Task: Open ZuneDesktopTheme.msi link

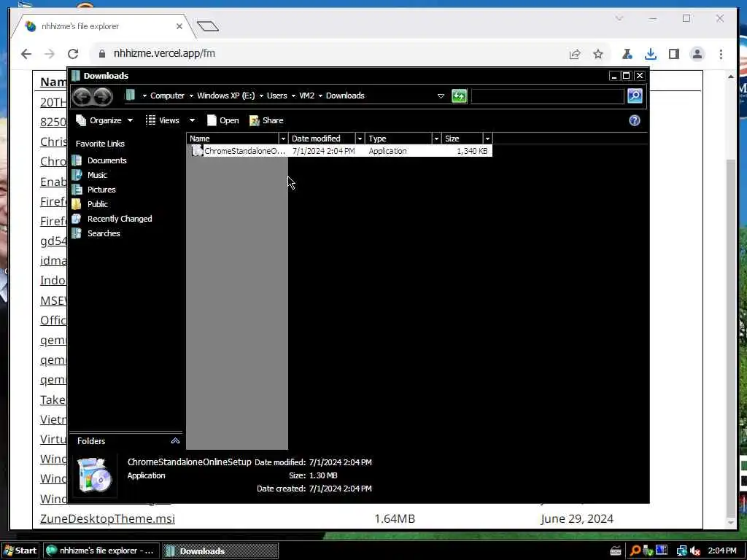Action: tap(107, 518)
